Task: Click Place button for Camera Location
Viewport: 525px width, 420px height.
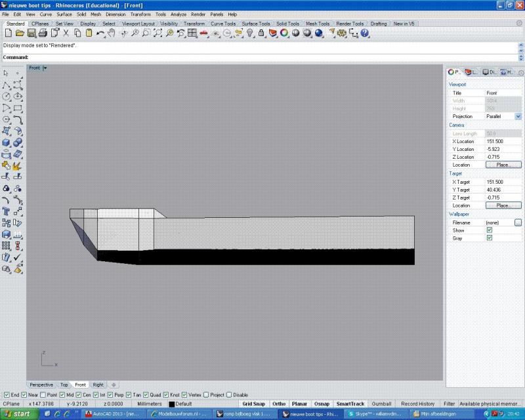Action: click(x=503, y=165)
